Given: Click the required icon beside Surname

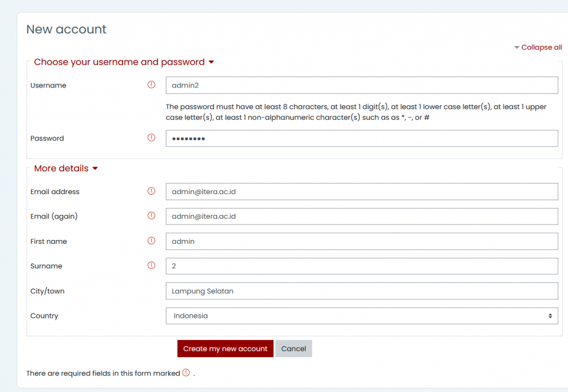Looking at the screenshot, I should [x=151, y=266].
